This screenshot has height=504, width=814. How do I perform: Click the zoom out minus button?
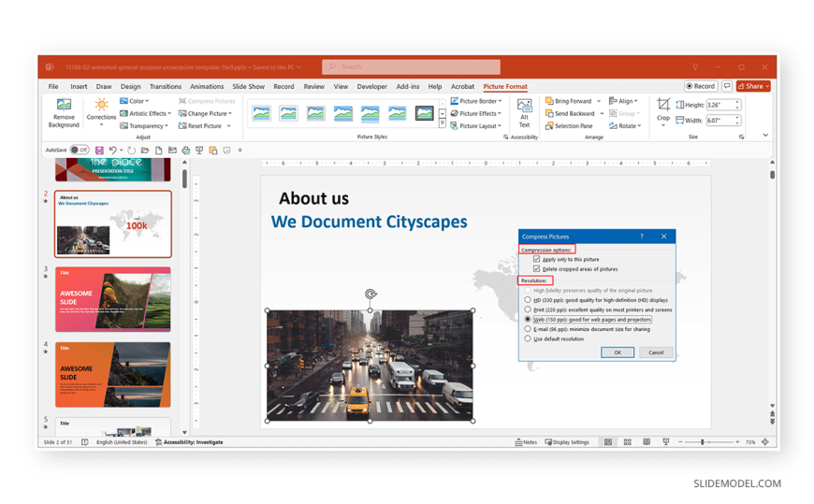(x=680, y=442)
